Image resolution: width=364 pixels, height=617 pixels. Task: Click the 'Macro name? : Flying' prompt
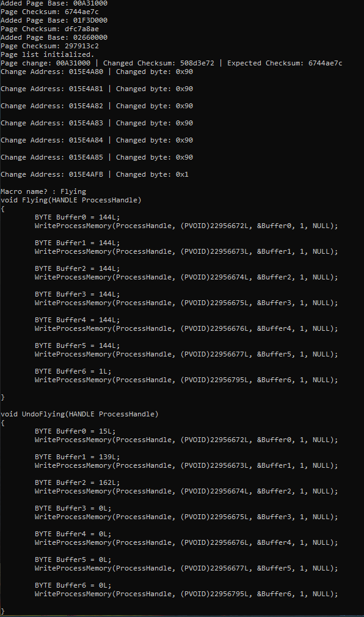pyautogui.click(x=43, y=191)
